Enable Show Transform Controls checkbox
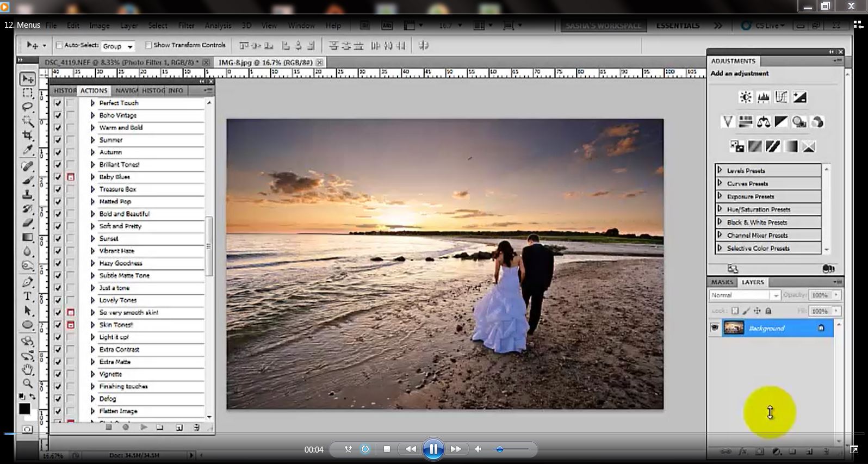 [148, 45]
